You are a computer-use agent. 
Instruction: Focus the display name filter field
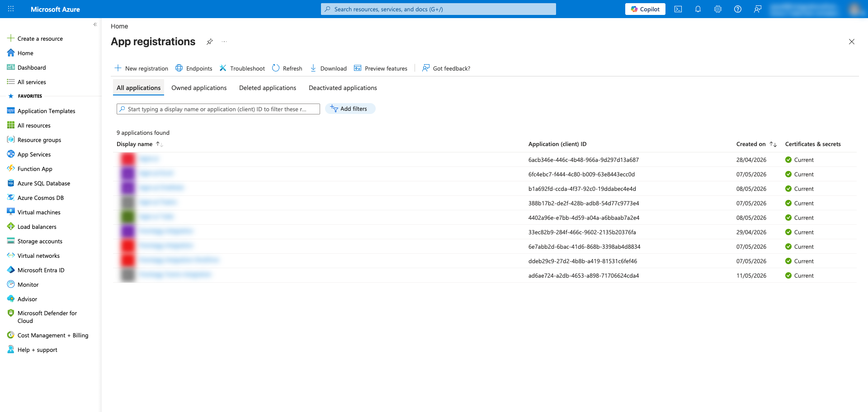(218, 109)
